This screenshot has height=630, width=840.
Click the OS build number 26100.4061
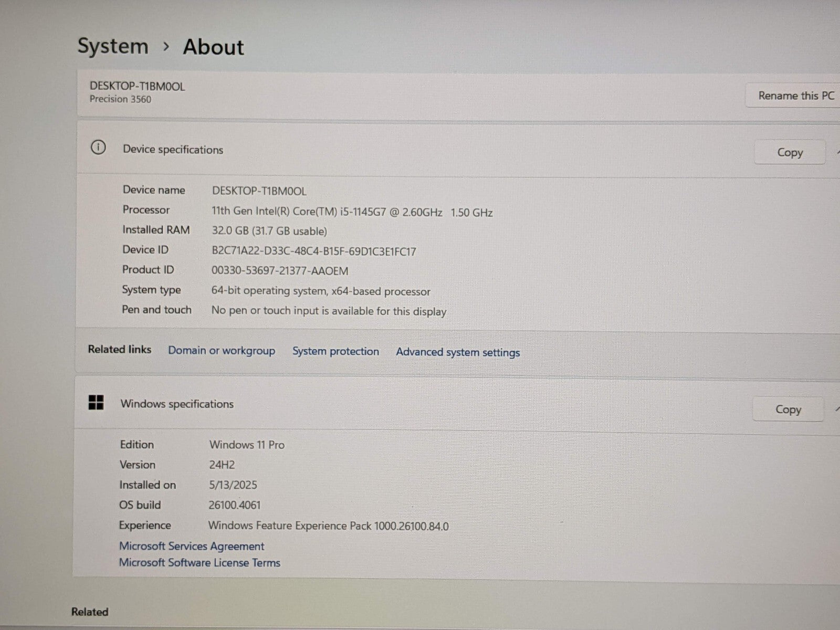coord(234,505)
